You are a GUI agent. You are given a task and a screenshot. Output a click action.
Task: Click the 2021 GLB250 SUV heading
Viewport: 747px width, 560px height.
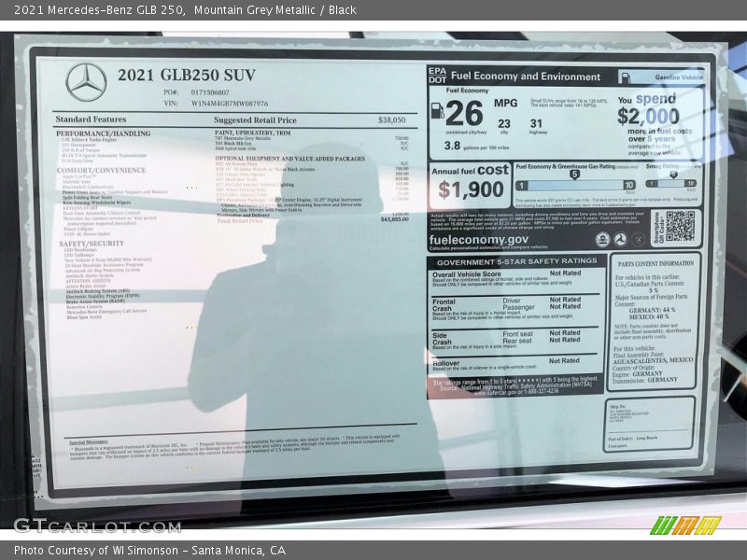[x=186, y=75]
